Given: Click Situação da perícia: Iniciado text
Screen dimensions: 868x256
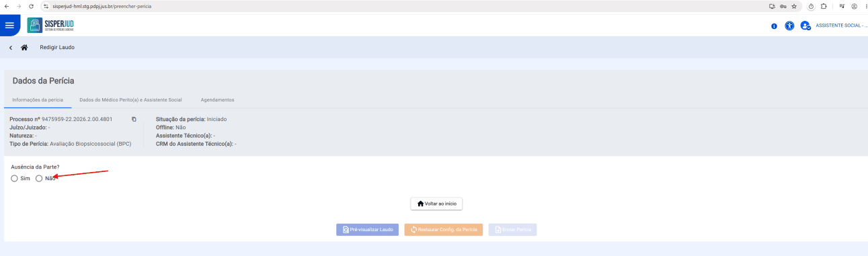Looking at the screenshot, I should point(191,119).
